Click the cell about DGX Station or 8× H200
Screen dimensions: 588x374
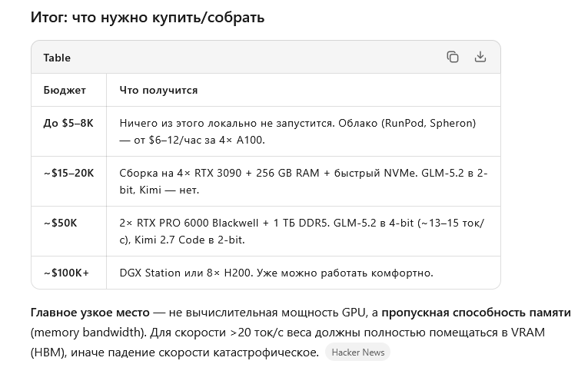[x=304, y=273]
